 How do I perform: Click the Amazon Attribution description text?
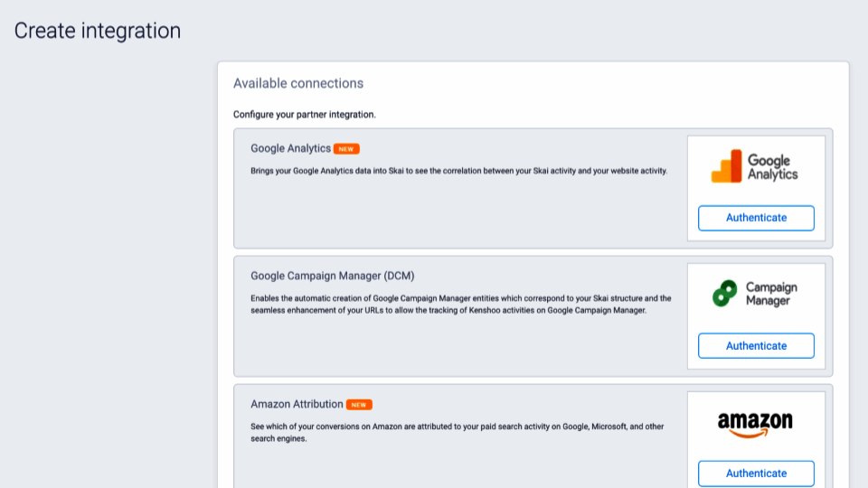(x=458, y=432)
